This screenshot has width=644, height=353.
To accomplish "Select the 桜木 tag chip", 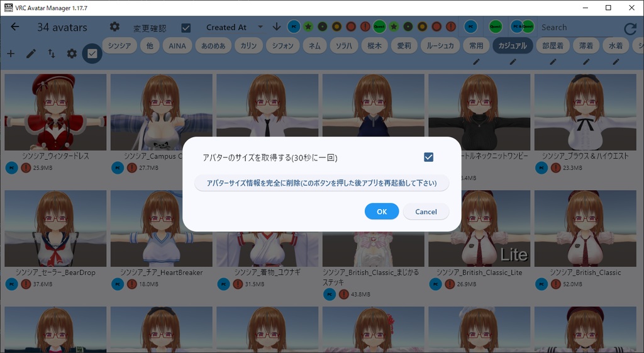I will tap(374, 45).
